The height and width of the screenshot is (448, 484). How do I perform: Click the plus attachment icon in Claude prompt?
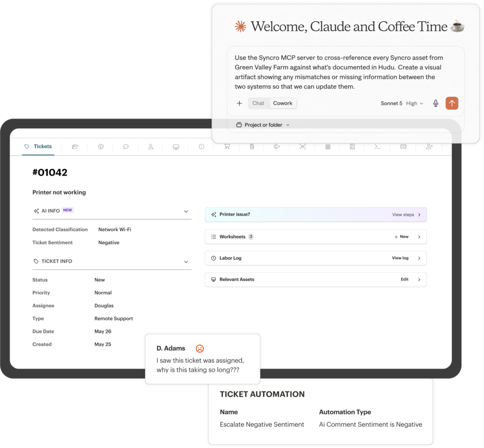[x=239, y=103]
